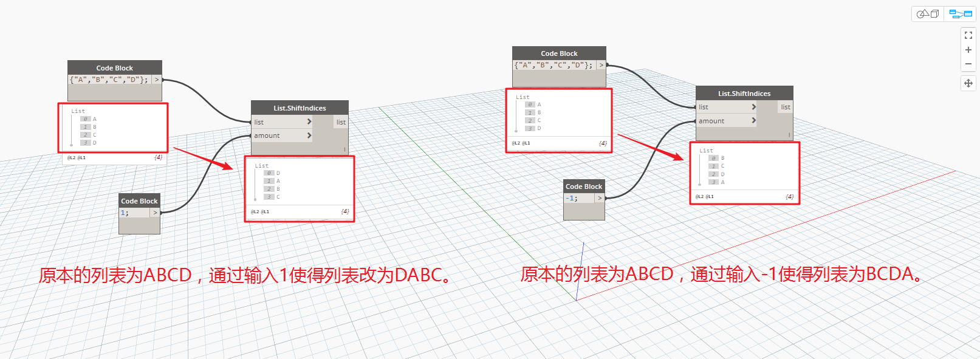Click the {4} count in BCDA preview
This screenshot has height=359, width=980.
point(790,197)
